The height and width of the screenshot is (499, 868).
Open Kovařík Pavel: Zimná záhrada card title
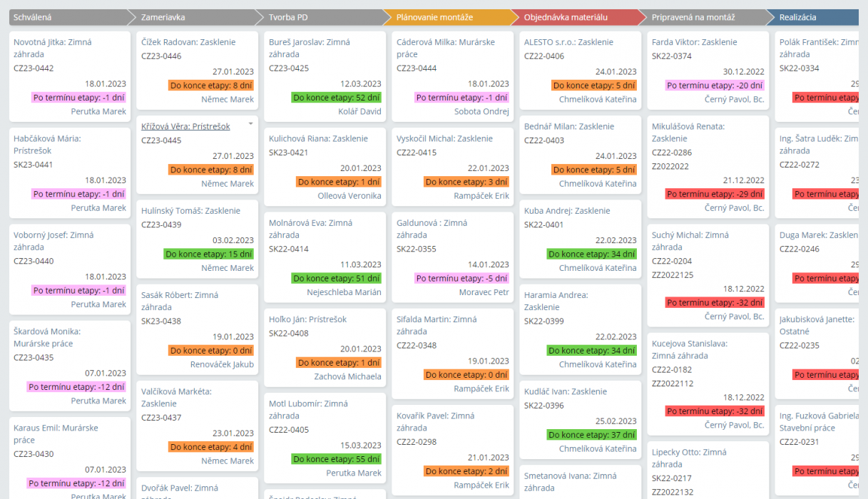(436, 421)
